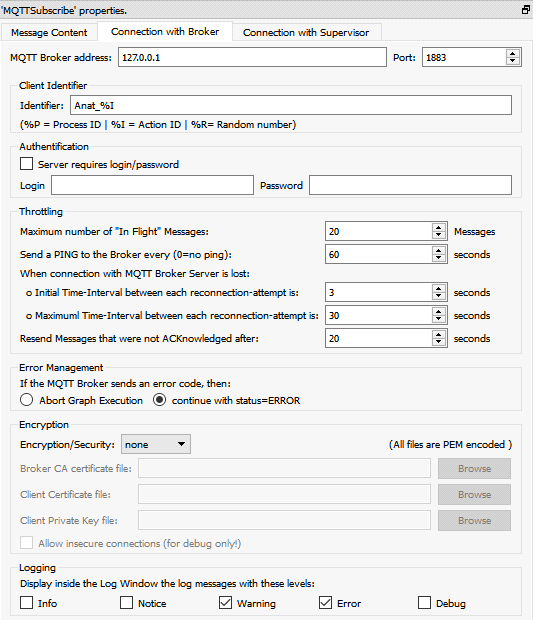Uncheck the Warning log level
This screenshot has height=620, width=533.
coord(225,603)
